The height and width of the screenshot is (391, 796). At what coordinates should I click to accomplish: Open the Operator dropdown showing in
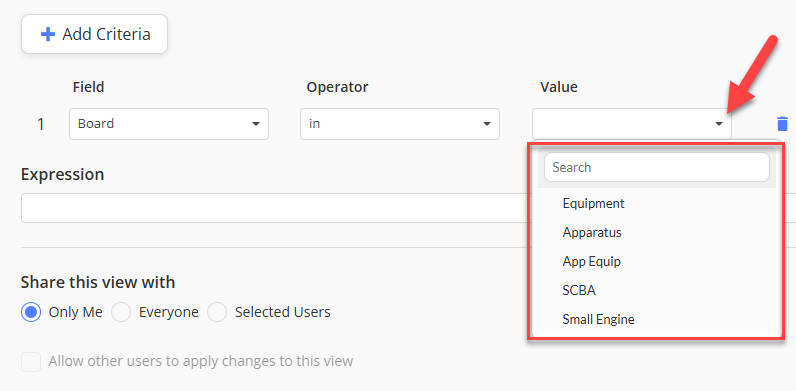click(x=400, y=124)
